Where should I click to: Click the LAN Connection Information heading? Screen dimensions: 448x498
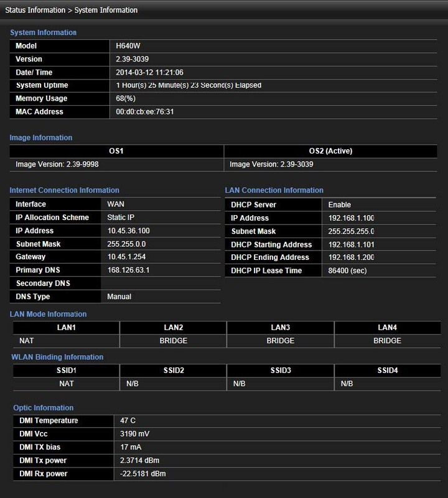point(274,190)
